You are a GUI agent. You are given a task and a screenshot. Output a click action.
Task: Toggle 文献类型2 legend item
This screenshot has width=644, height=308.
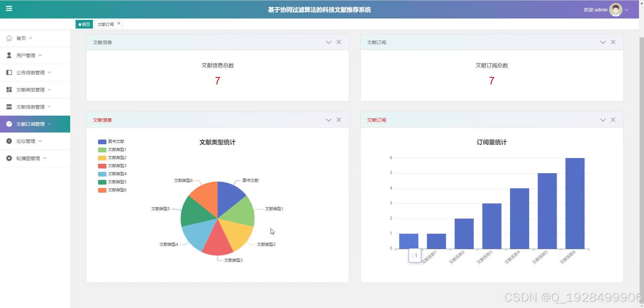(x=112, y=158)
